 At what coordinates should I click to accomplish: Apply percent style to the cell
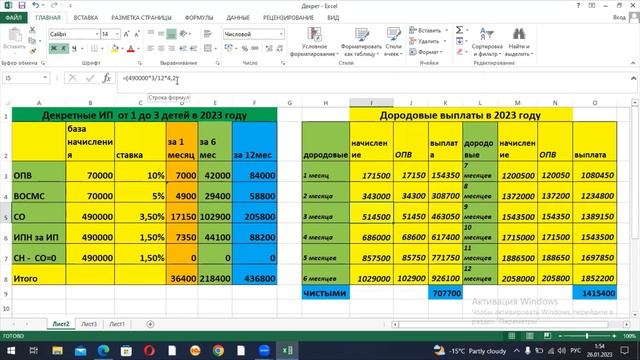[x=244, y=49]
